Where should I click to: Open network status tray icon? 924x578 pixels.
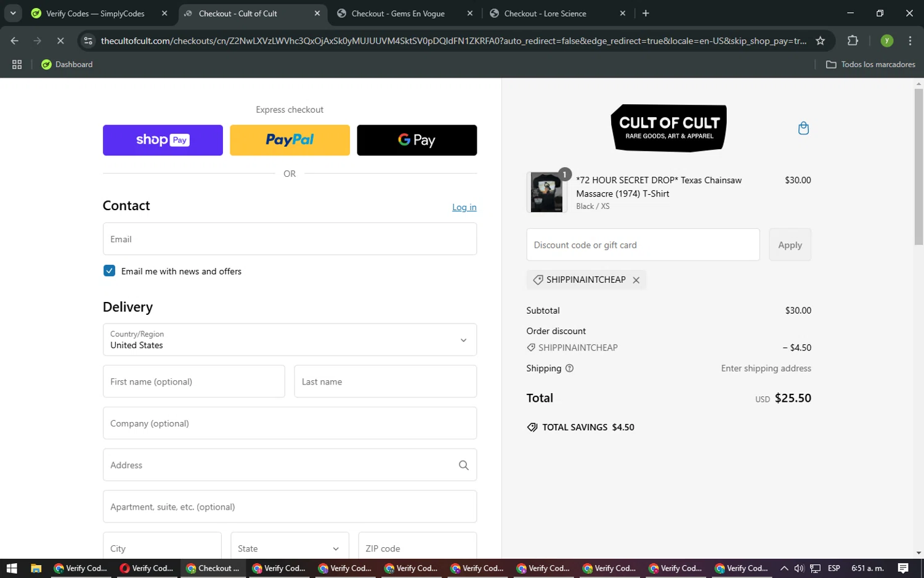pyautogui.click(x=815, y=568)
